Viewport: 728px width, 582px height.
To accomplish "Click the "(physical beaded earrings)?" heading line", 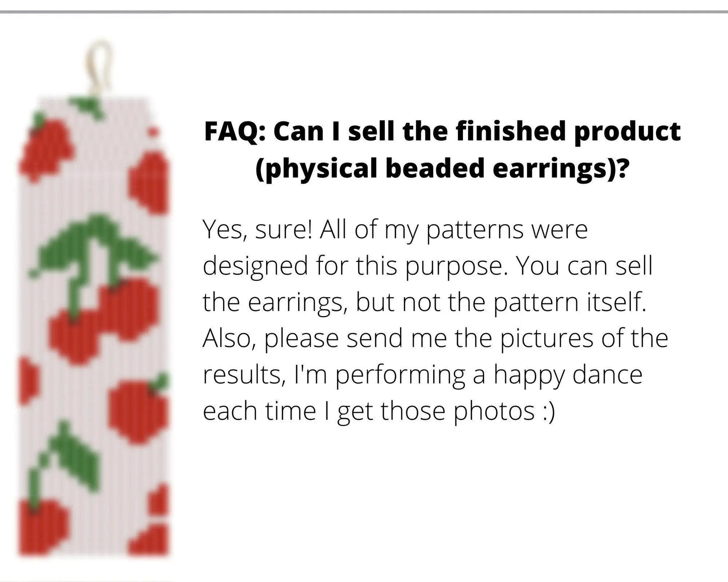I will tap(442, 168).
